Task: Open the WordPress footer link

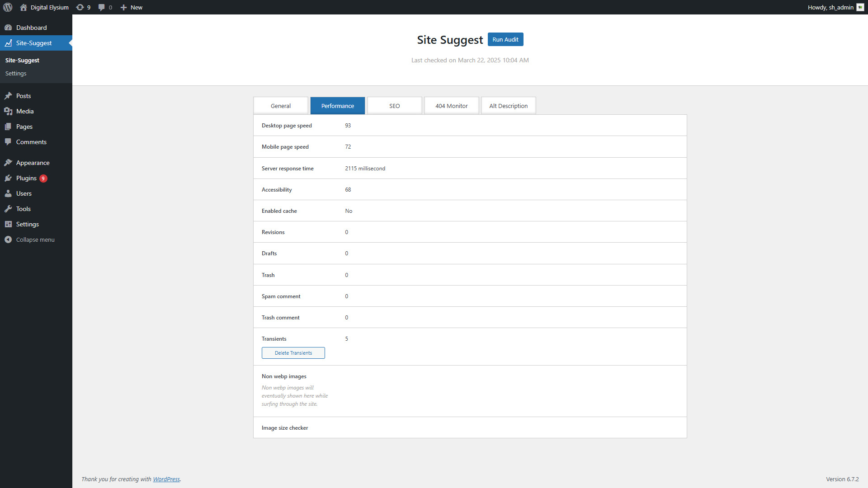Action: (166, 479)
